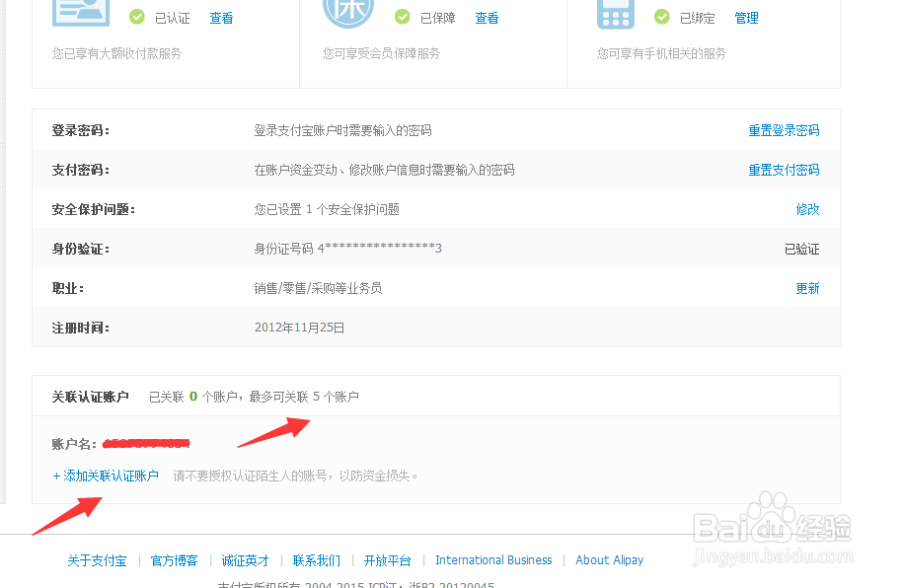The height and width of the screenshot is (588, 904).
Task: Open 查看 link beside 已认证
Action: coord(221,19)
